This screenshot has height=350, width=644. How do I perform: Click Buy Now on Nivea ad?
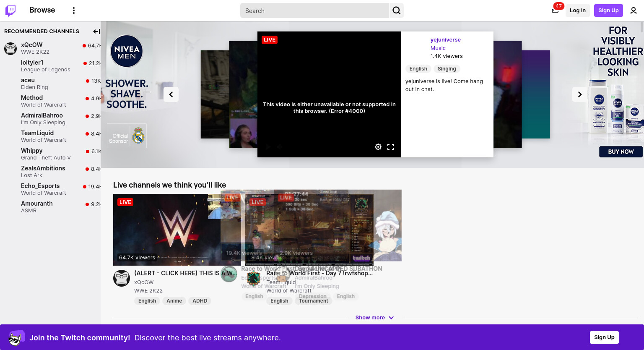pyautogui.click(x=621, y=152)
